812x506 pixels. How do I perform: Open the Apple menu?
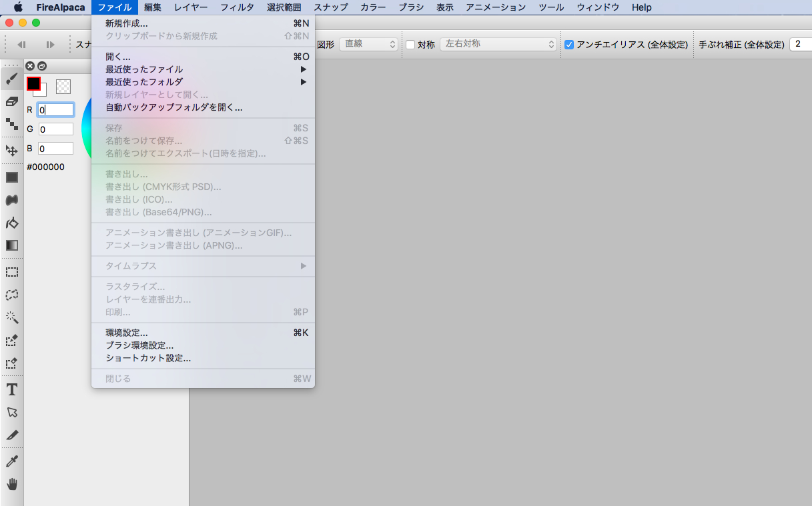coord(18,7)
